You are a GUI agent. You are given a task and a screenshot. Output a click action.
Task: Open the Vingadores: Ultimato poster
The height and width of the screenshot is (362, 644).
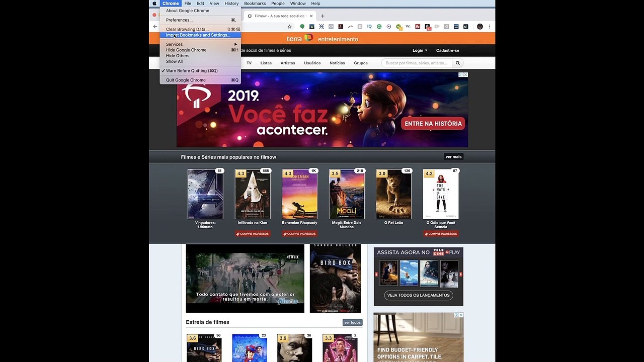(205, 194)
